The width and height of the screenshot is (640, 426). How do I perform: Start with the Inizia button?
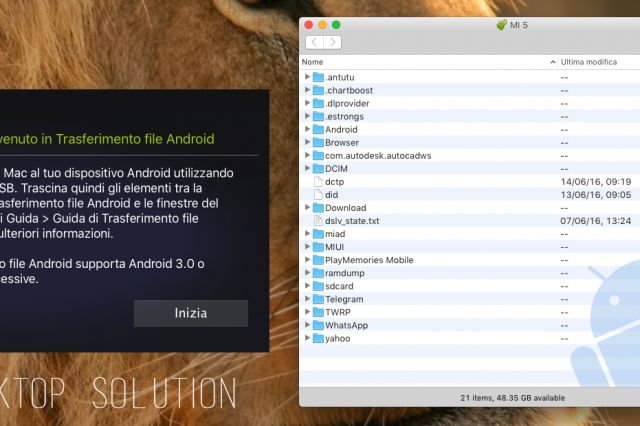click(191, 313)
